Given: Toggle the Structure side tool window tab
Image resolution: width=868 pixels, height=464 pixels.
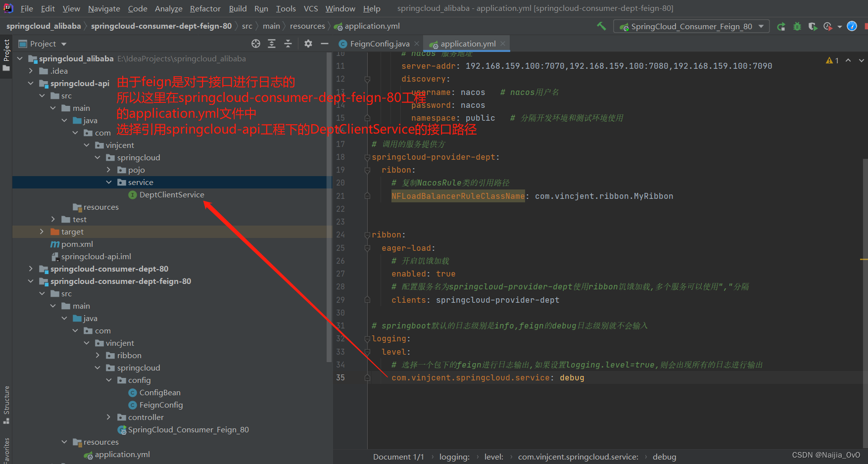Looking at the screenshot, I should coord(6,405).
